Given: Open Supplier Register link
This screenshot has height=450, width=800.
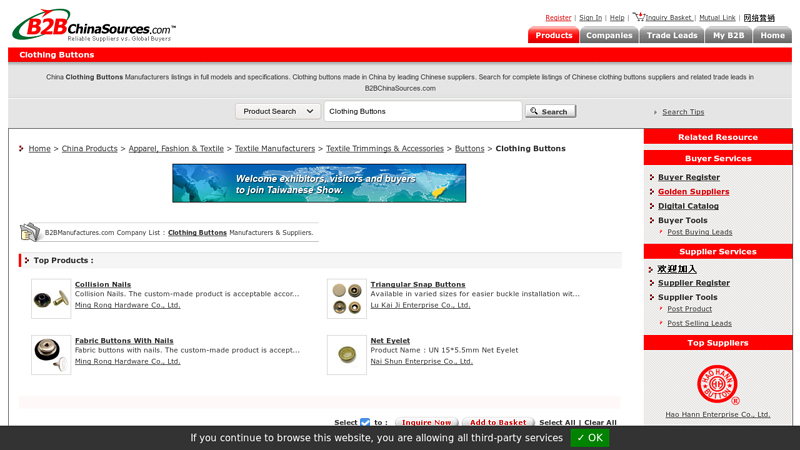Looking at the screenshot, I should 693,283.
